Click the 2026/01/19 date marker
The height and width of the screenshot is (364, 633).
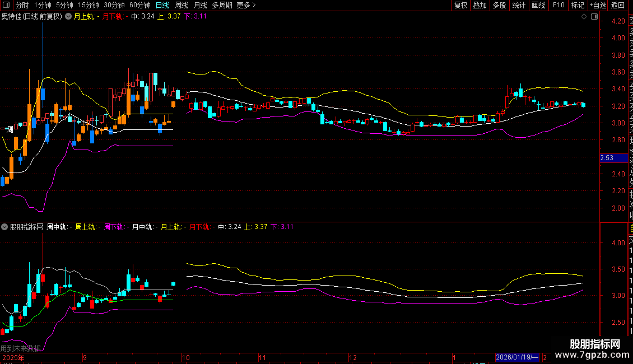516,357
